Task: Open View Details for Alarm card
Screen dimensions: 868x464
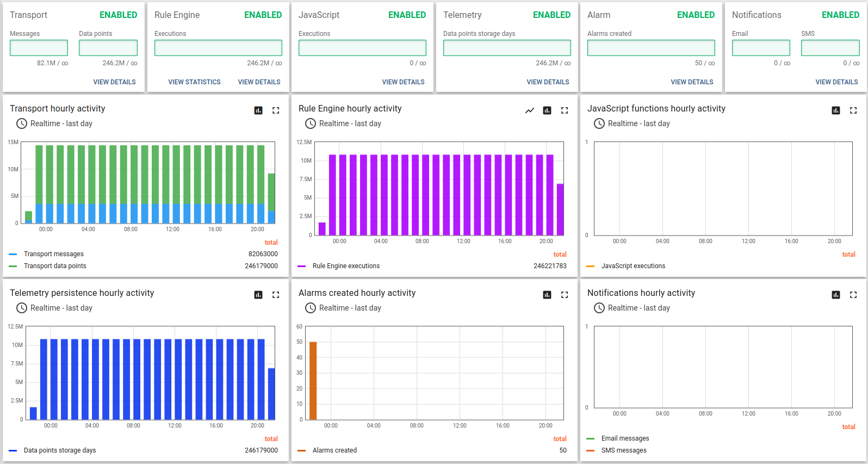Action: 692,82
